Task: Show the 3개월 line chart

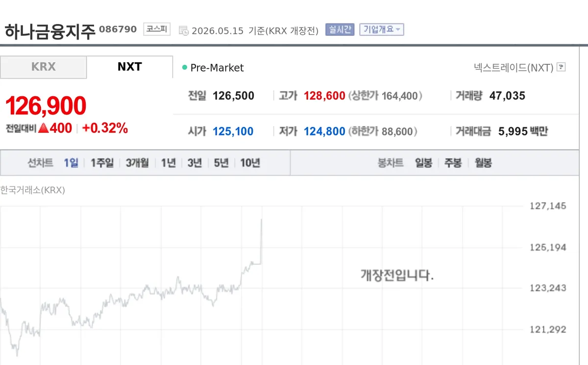Action: [x=137, y=163]
